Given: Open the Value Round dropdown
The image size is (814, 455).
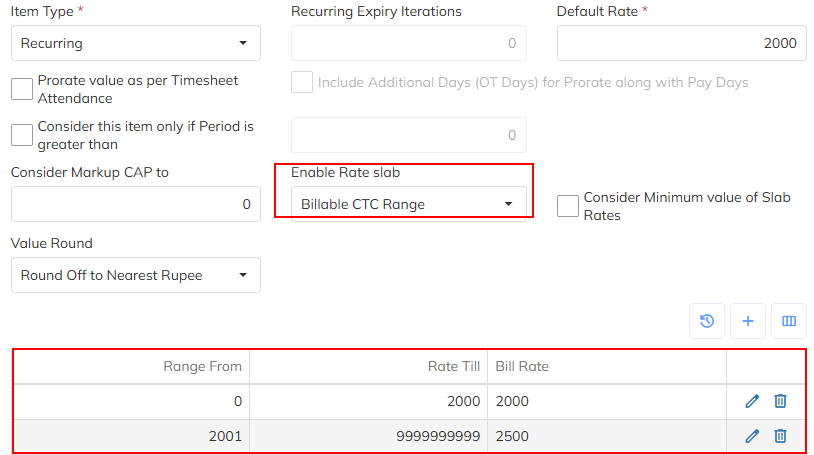Looking at the screenshot, I should tap(135, 275).
